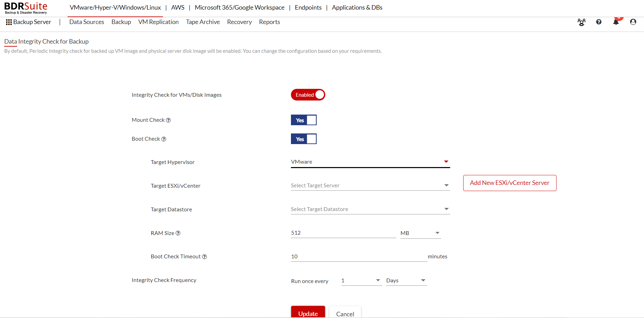Open the frequency Days unit dropdown

pos(407,281)
